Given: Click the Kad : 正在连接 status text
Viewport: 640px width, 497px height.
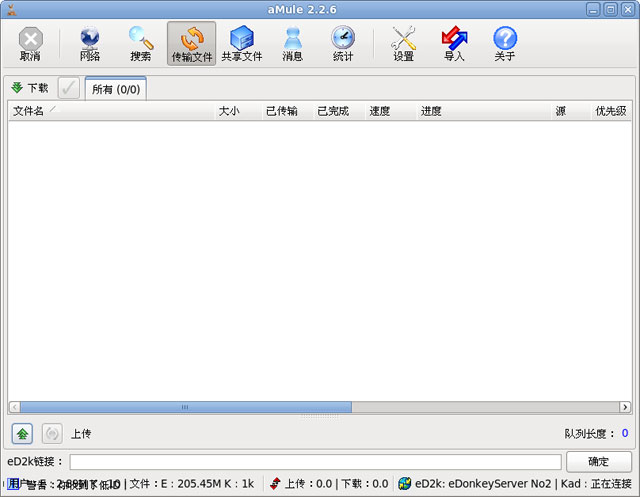Looking at the screenshot, I should pyautogui.click(x=596, y=484).
